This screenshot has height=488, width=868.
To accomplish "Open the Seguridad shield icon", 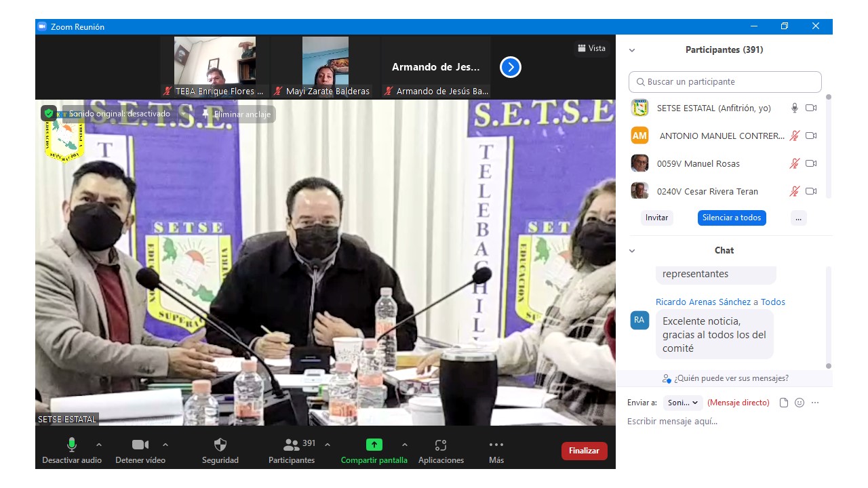I will point(220,445).
